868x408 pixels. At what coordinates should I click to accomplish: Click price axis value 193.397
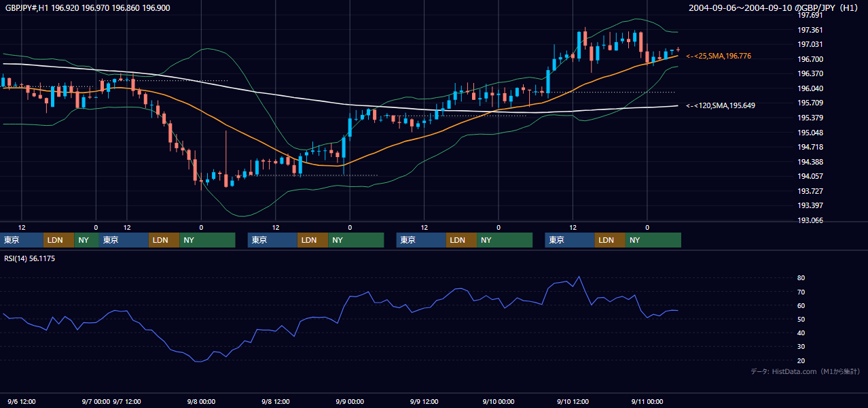809,205
